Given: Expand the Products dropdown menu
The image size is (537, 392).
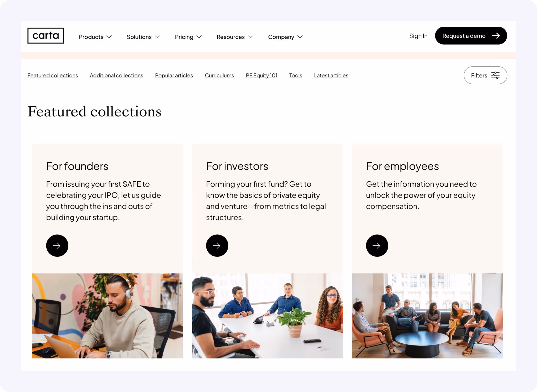Looking at the screenshot, I should pyautogui.click(x=95, y=37).
